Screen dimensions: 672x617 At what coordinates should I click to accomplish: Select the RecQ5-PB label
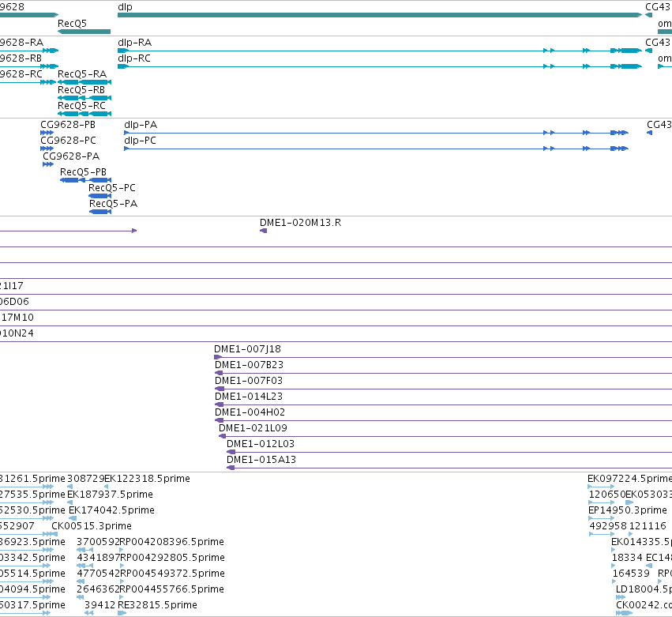(83, 172)
